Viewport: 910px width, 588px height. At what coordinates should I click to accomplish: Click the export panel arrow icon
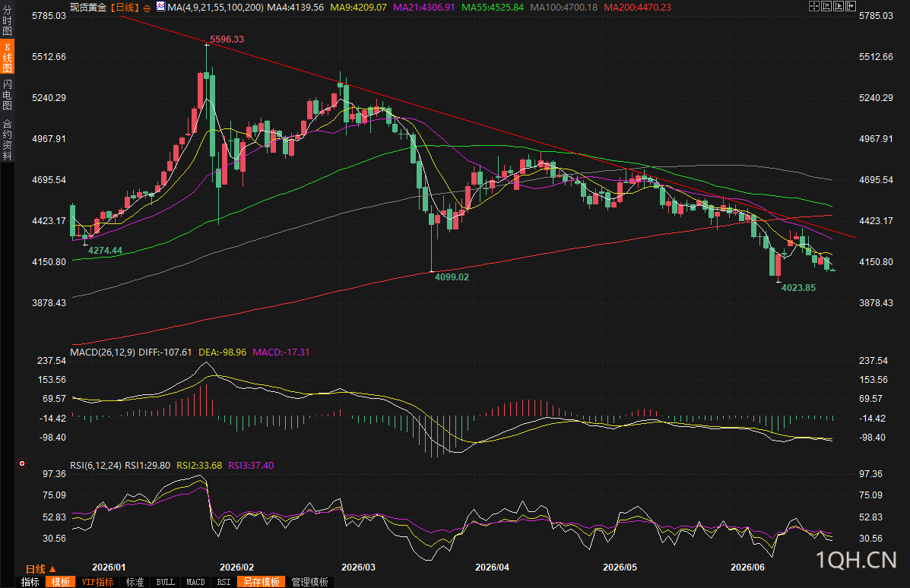coord(851,6)
